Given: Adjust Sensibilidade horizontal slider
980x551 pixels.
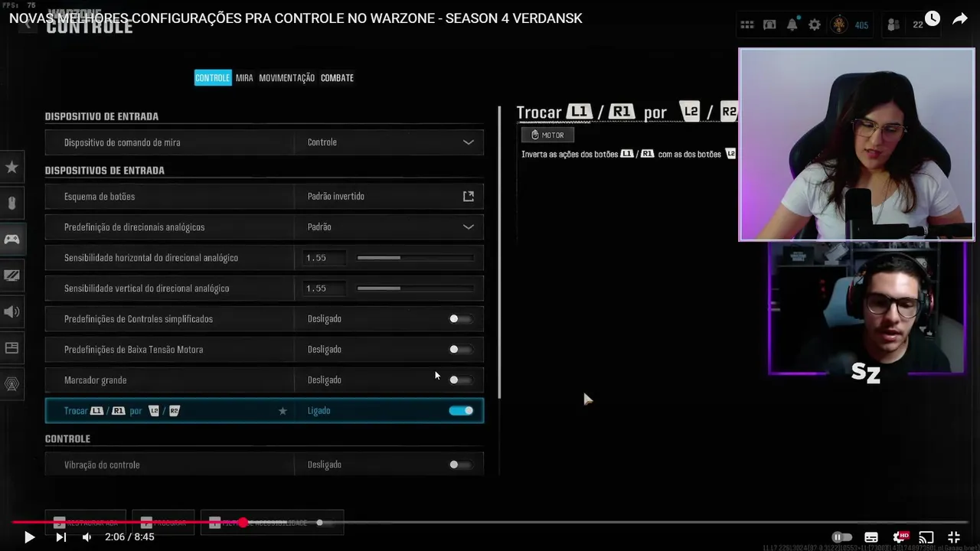Looking at the screenshot, I should (x=416, y=258).
